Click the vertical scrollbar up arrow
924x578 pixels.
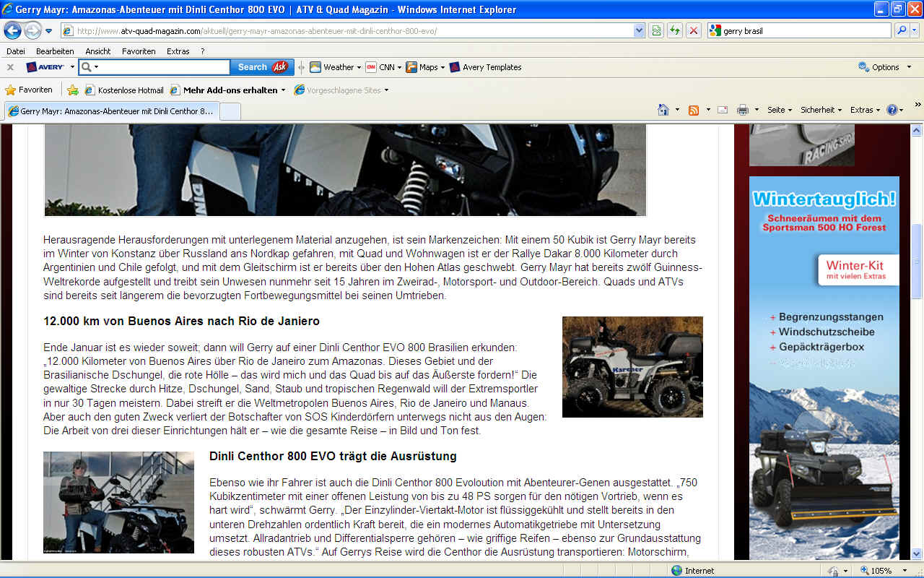pos(917,131)
